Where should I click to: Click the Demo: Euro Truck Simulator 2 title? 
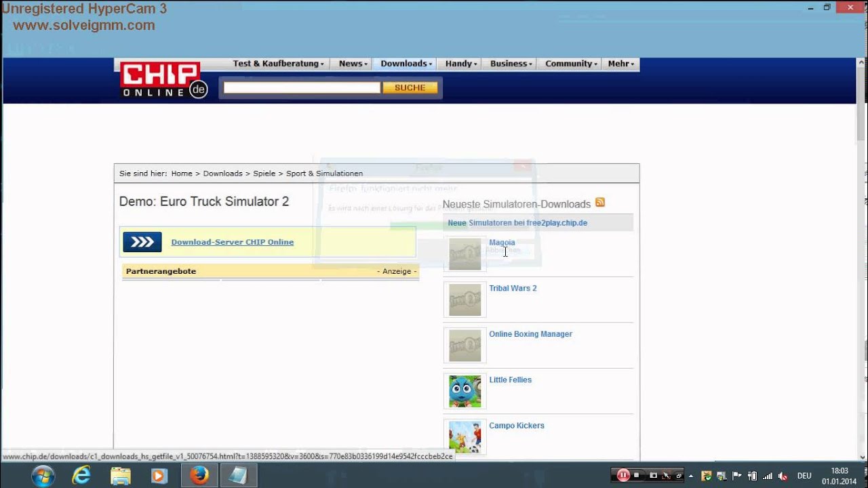click(204, 201)
